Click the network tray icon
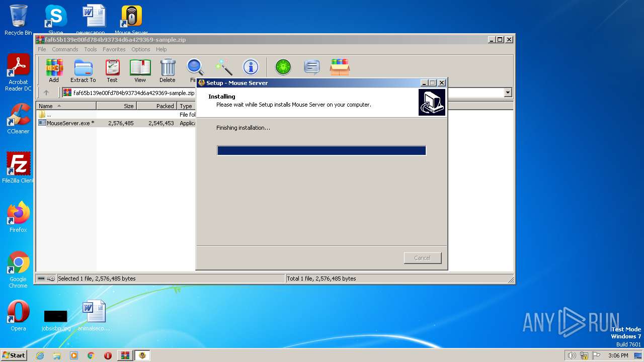Viewport: 644px width, 362px height. tap(584, 355)
